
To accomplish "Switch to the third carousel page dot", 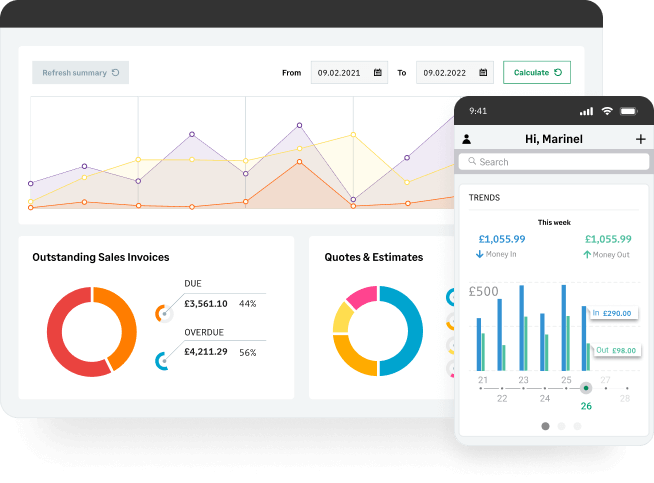I will (577, 426).
